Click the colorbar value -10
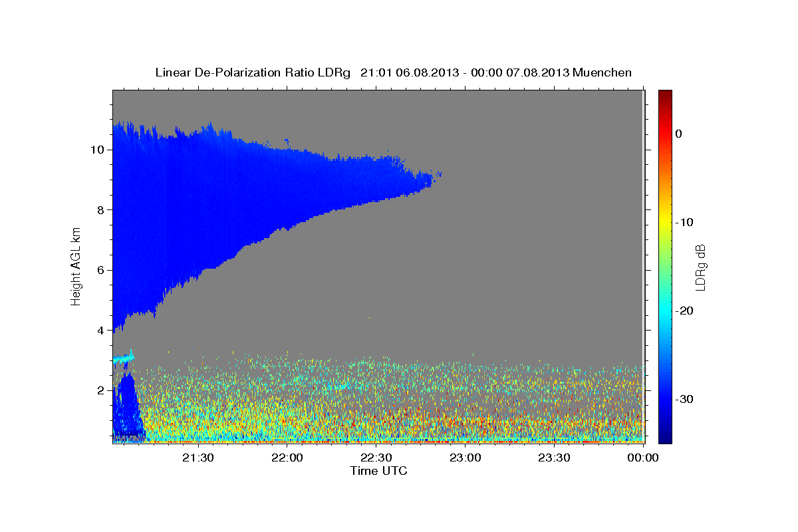The image size is (798, 532). 684,222
